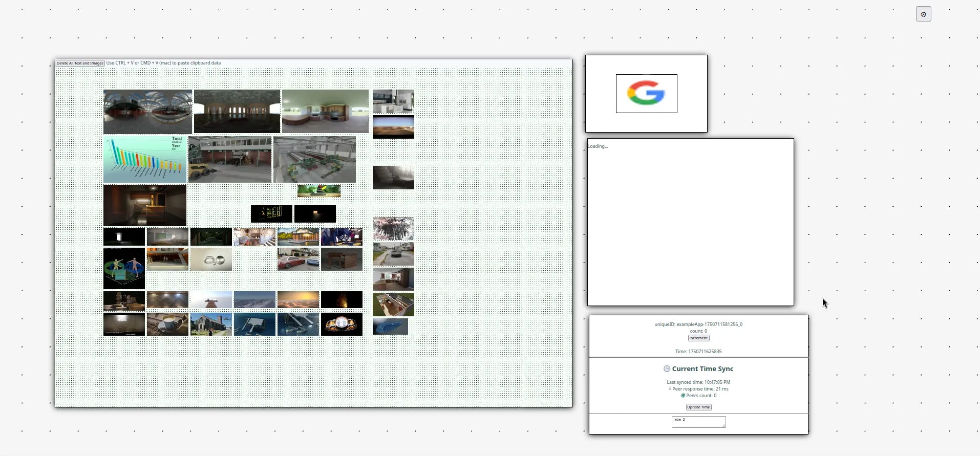
Task: Click the uniqueID exampleApp text line
Action: pos(698,324)
